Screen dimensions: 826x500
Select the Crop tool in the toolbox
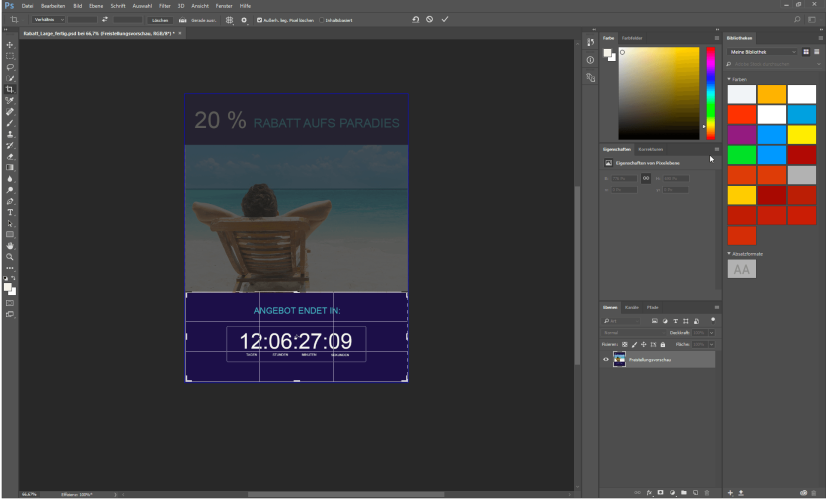(x=9, y=89)
